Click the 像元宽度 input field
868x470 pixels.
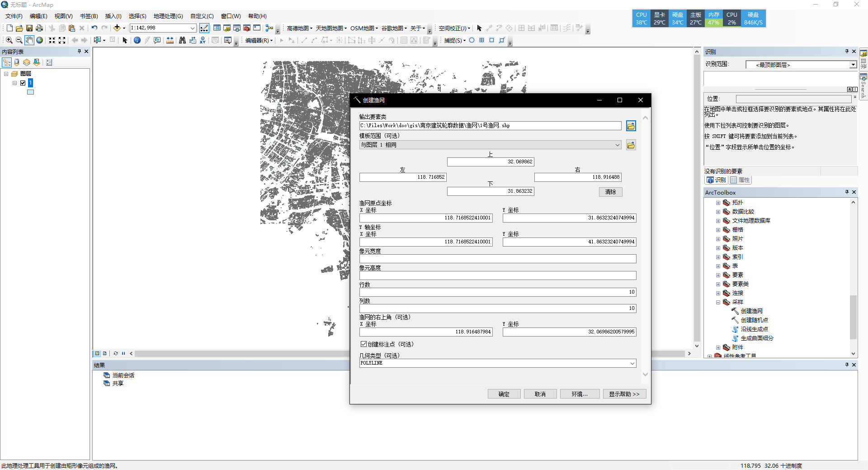point(498,259)
